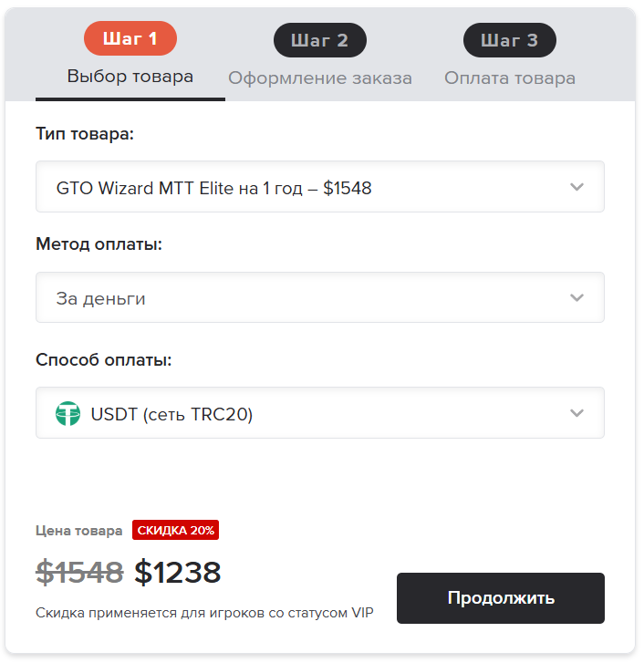Open the Метод оплаты dropdown arrow
The height and width of the screenshot is (663, 644).
click(576, 297)
